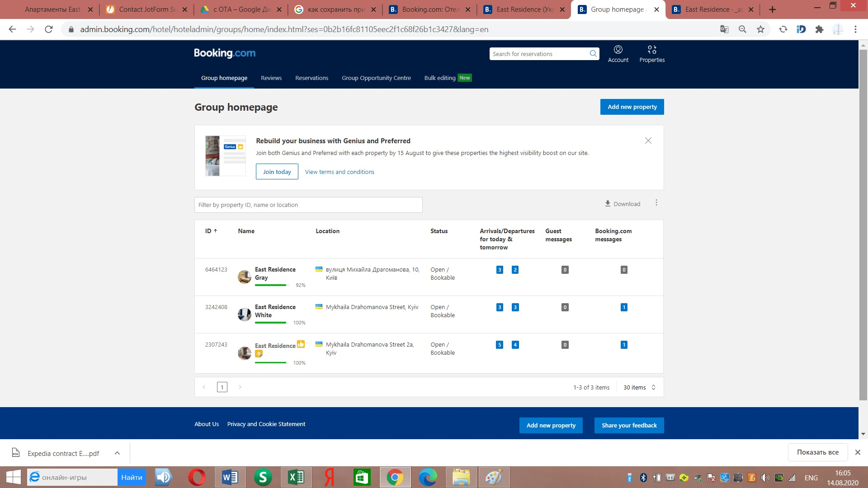The height and width of the screenshot is (488, 868).
Task: Click the address bar URL
Action: coord(284,29)
